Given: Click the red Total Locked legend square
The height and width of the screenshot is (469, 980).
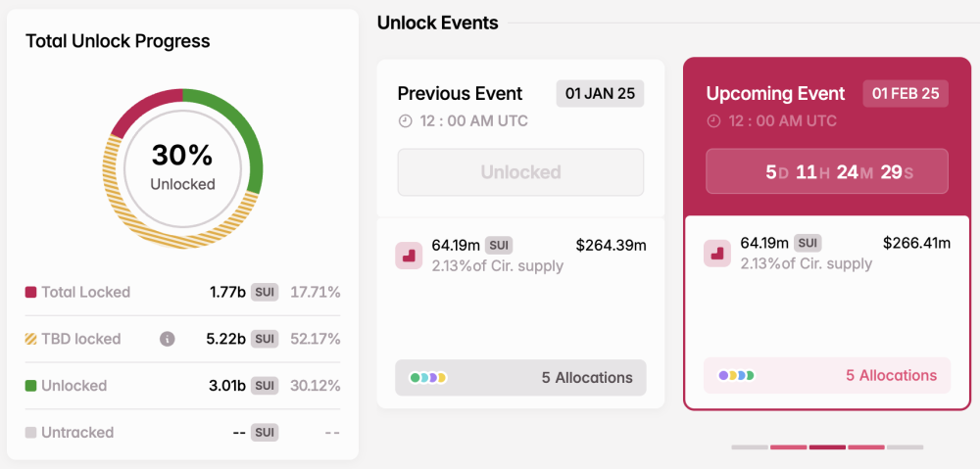Looking at the screenshot, I should coord(30,292).
